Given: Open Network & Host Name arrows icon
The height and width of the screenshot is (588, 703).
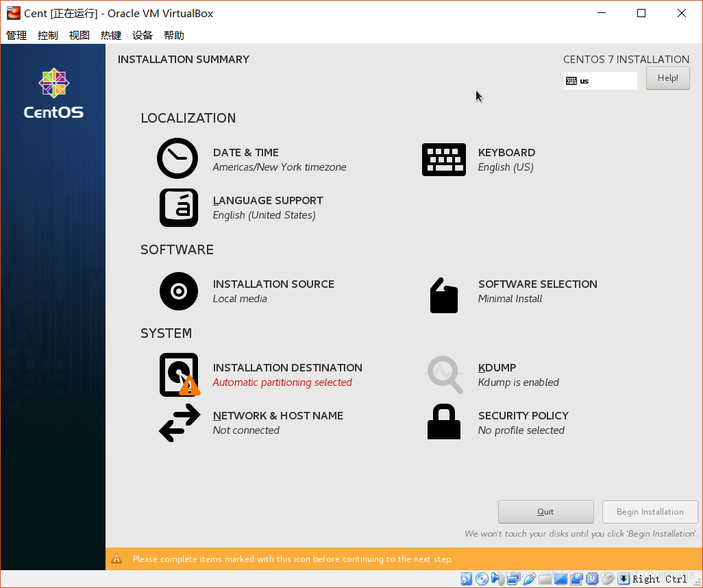Looking at the screenshot, I should pyautogui.click(x=180, y=423).
